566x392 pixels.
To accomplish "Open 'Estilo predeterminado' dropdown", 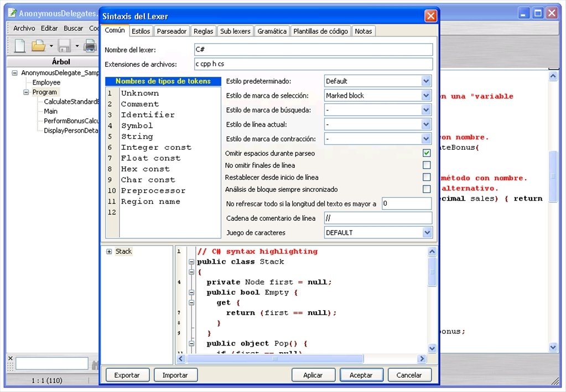I will coord(426,81).
